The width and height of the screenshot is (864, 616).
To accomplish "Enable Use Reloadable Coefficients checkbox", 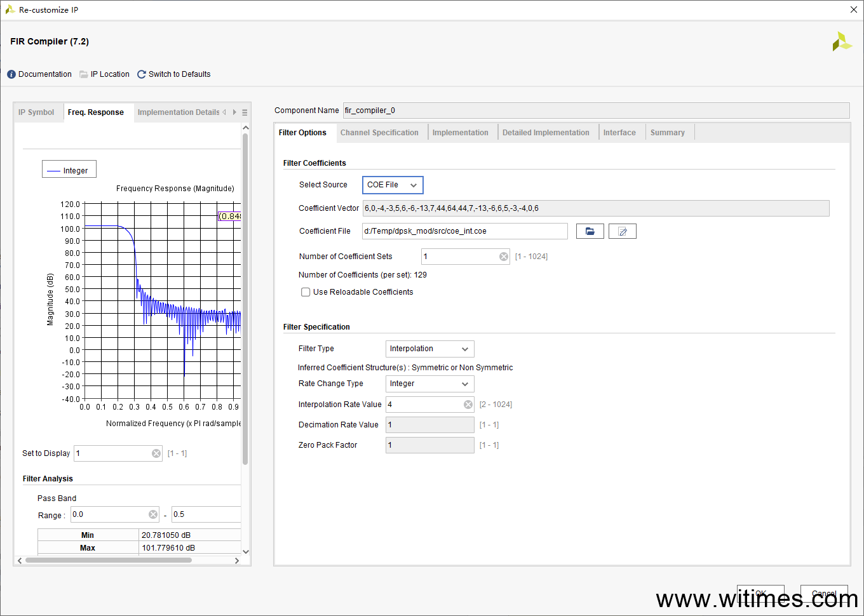I will pyautogui.click(x=306, y=292).
